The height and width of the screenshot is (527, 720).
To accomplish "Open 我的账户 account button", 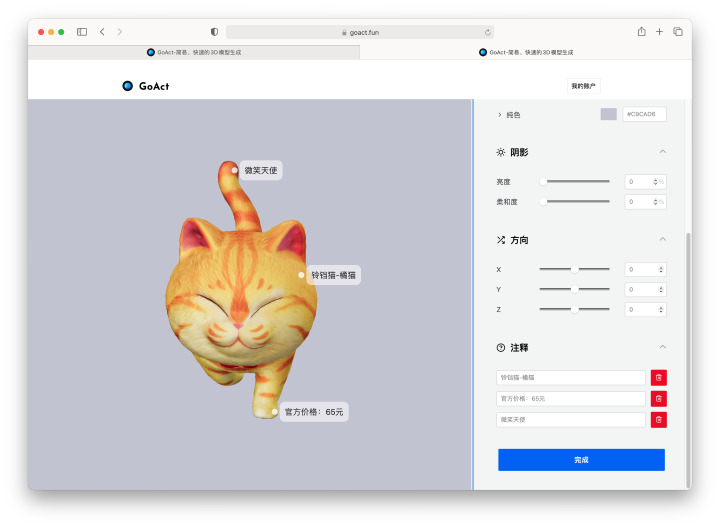I will coord(583,86).
